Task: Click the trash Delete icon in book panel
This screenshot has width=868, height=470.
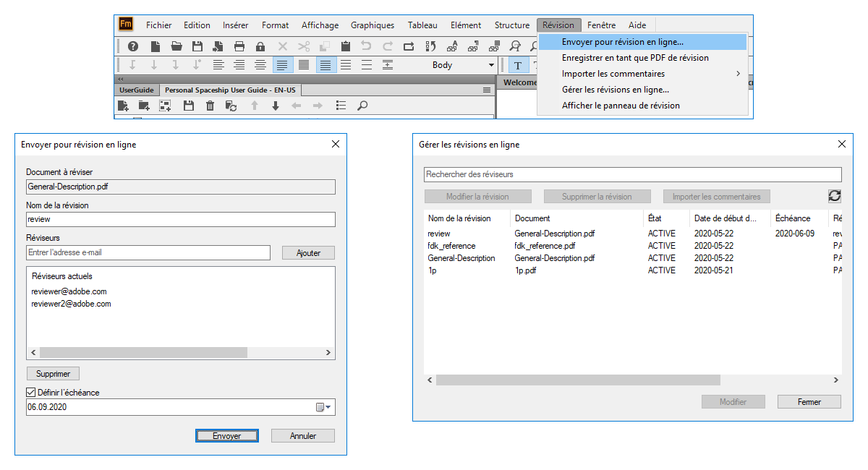Action: click(x=210, y=106)
